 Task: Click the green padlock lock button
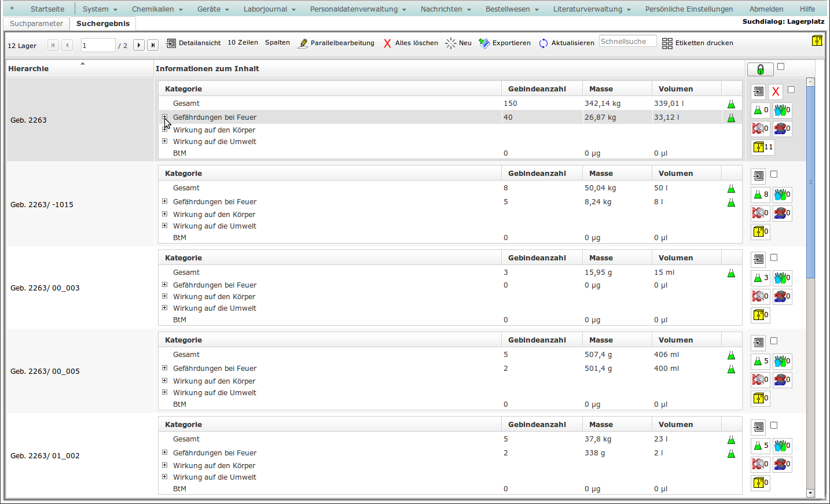point(760,69)
